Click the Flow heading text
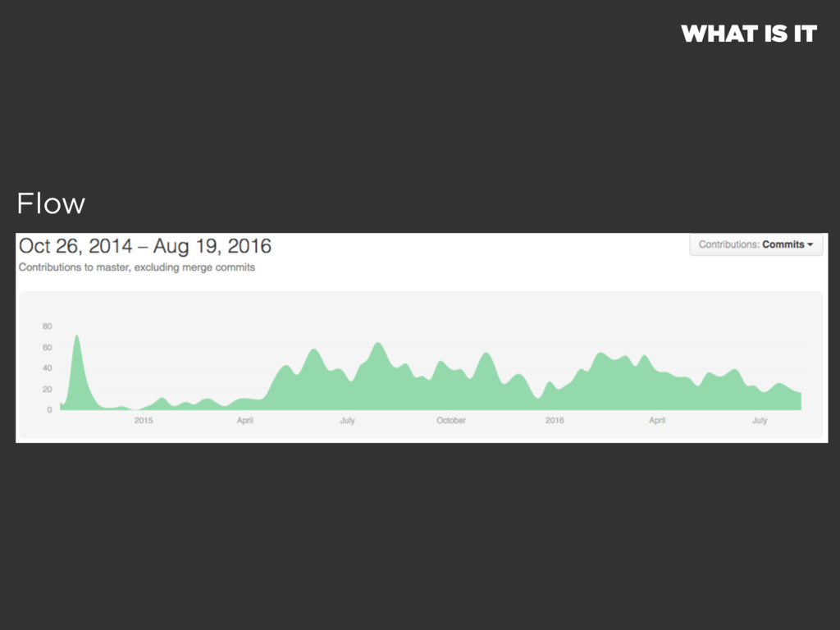The width and height of the screenshot is (840, 630). [51, 203]
